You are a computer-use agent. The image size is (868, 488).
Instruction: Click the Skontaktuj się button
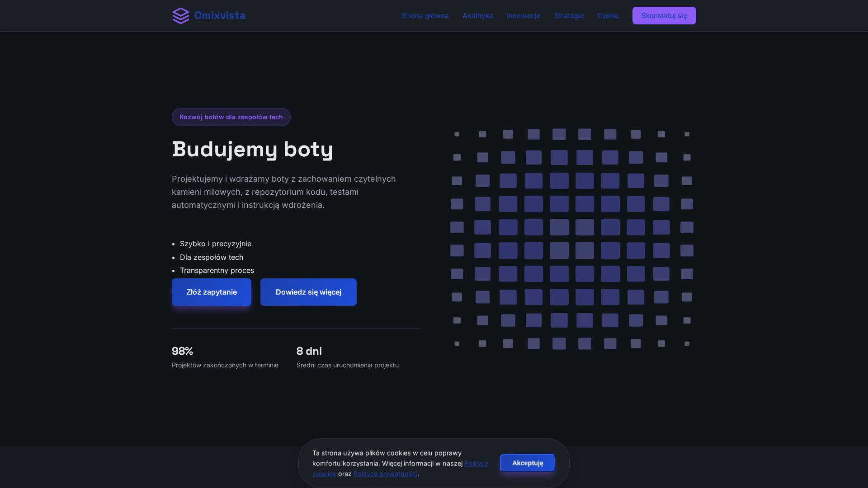coord(664,16)
